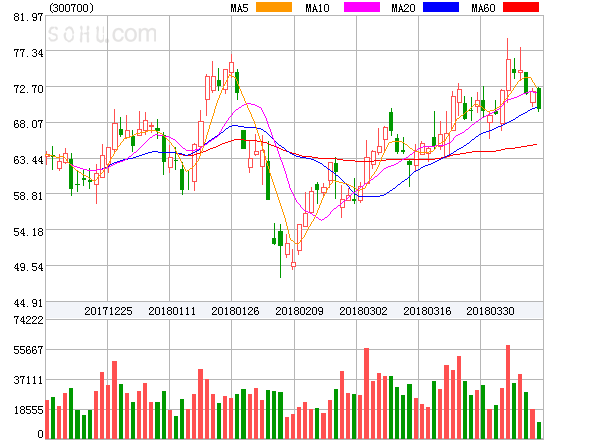Click the 20171225 date label

[x=108, y=311]
